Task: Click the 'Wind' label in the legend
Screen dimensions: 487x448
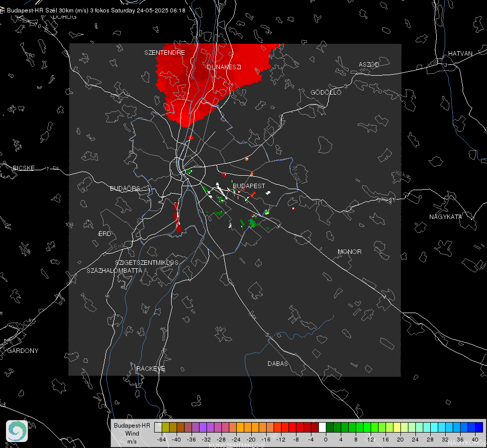Action: [x=132, y=434]
